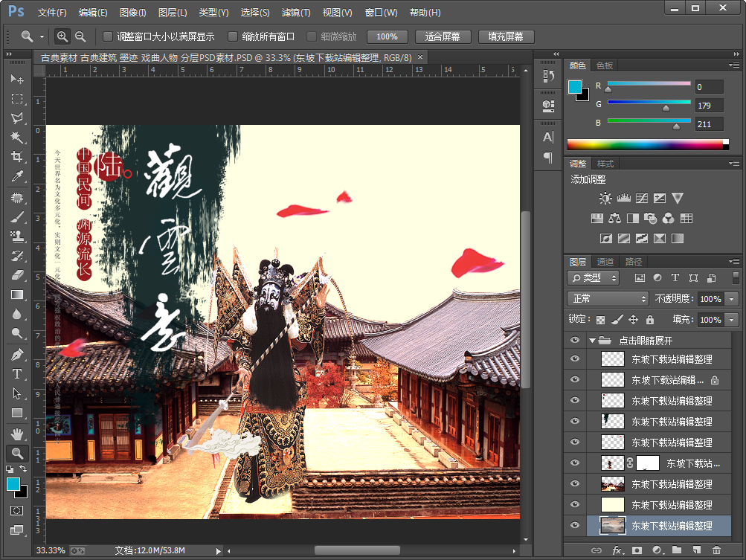Add a Color Balance adjustment
This screenshot has height=560, width=746.
click(614, 219)
